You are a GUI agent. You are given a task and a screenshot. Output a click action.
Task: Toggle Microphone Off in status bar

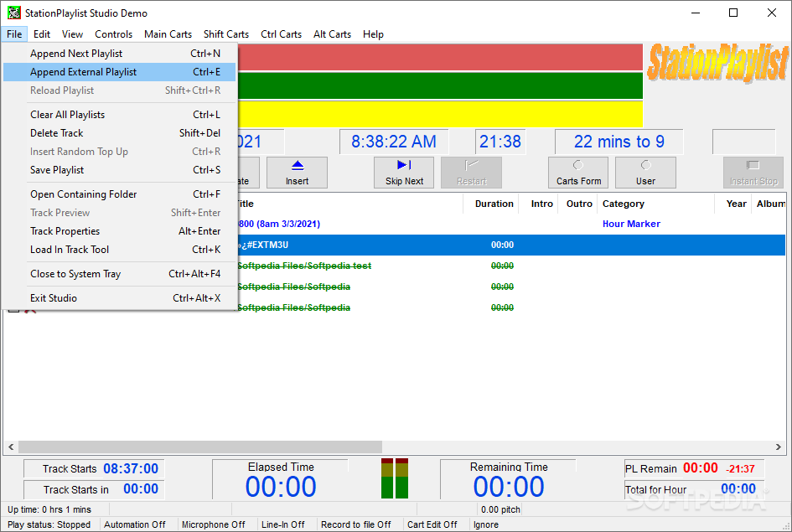pos(213,525)
